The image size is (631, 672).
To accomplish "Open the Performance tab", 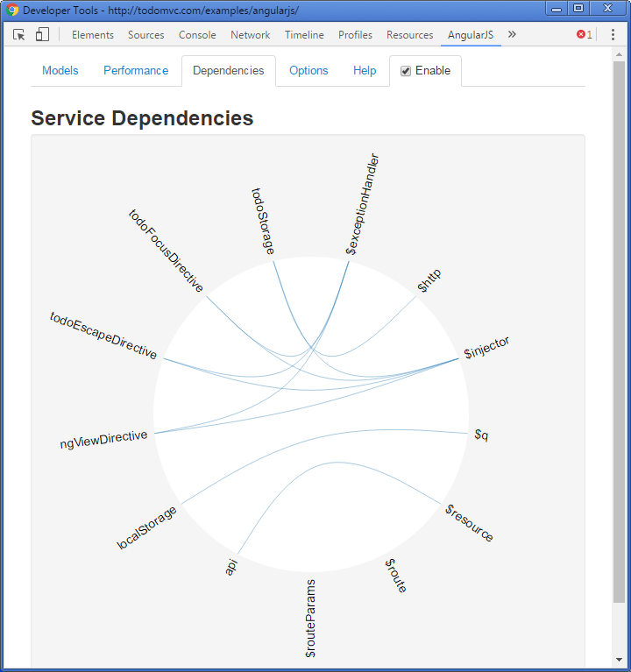I will tap(136, 71).
